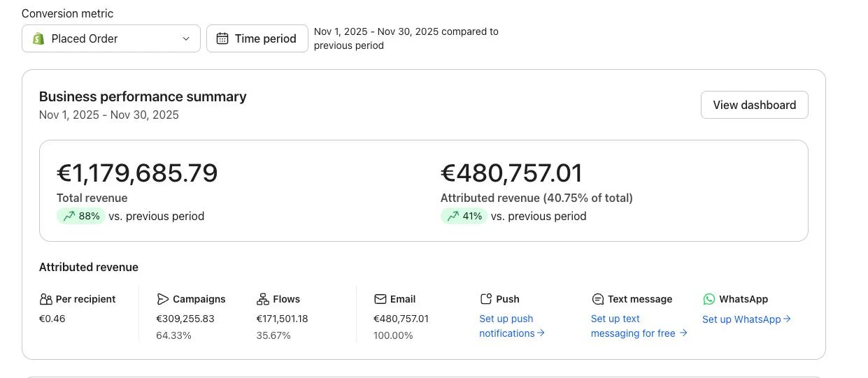
Task: Click Attributed revenue (40.75% of total) label
Action: [536, 198]
